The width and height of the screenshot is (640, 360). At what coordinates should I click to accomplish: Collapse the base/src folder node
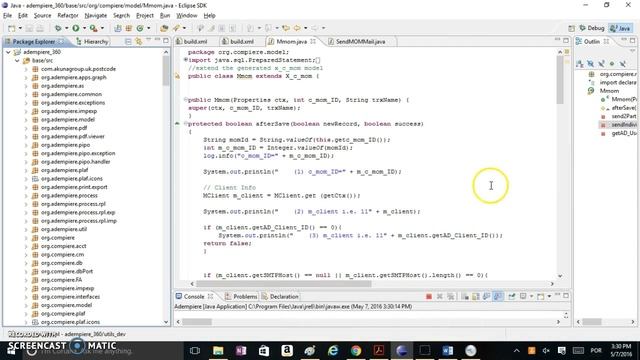click(17, 60)
